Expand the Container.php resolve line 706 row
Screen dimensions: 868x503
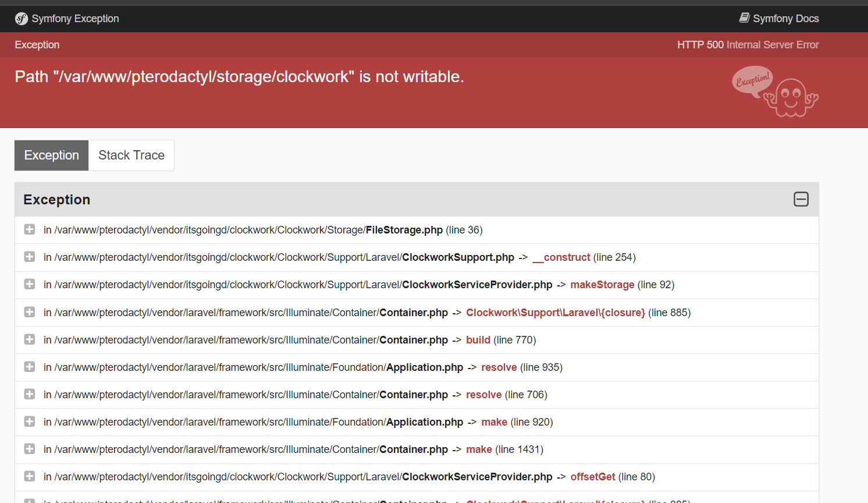30,394
